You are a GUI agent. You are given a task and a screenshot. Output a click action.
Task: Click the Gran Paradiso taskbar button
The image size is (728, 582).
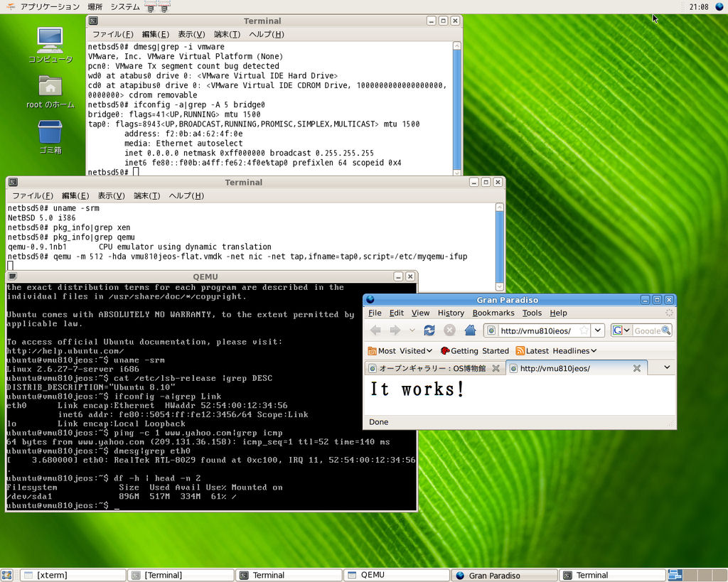click(x=504, y=575)
